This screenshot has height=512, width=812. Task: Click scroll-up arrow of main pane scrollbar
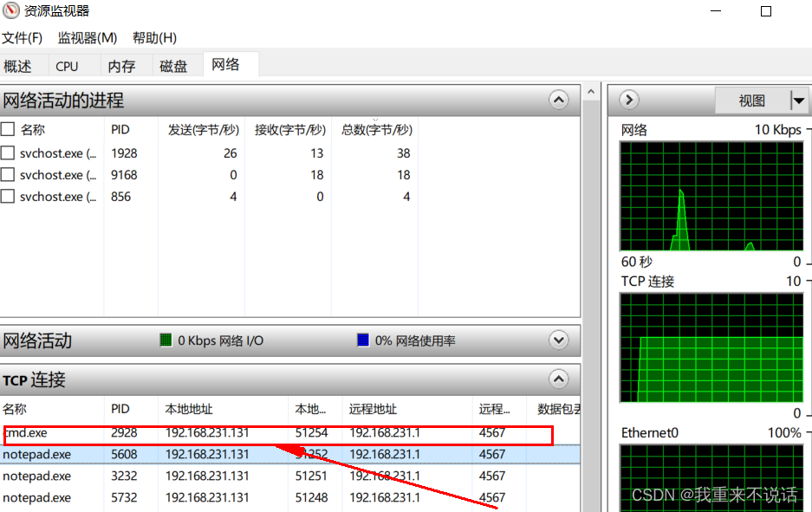[x=591, y=92]
